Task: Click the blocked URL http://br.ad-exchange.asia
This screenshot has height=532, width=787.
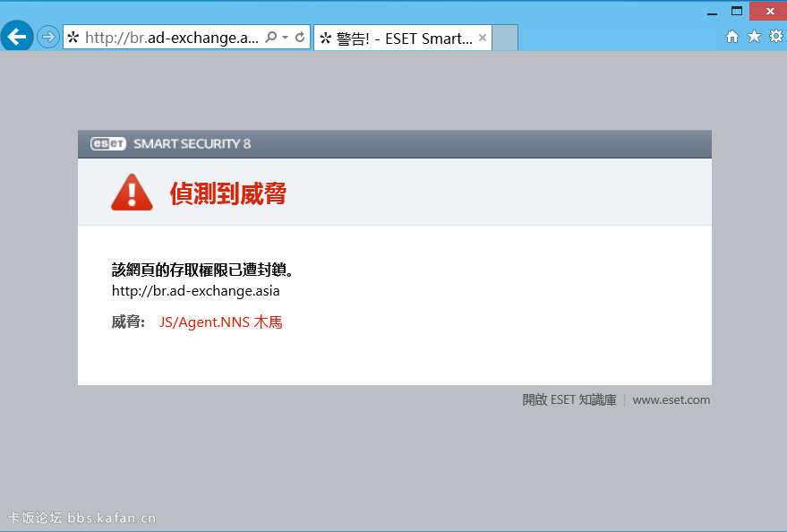Action: [x=195, y=291]
